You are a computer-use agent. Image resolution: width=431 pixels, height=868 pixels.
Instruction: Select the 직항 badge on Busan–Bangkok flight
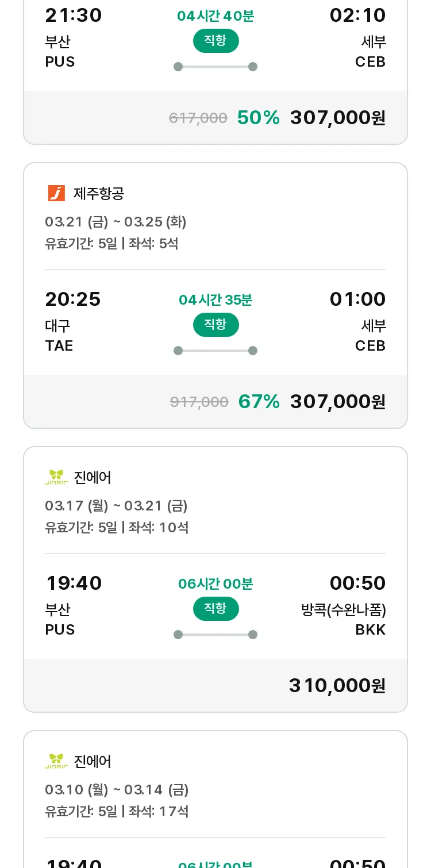click(215, 608)
